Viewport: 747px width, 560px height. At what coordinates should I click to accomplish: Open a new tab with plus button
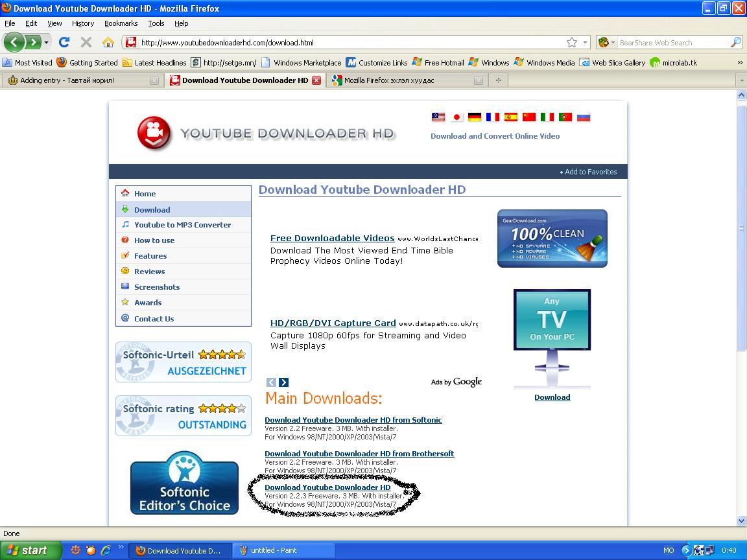498,80
